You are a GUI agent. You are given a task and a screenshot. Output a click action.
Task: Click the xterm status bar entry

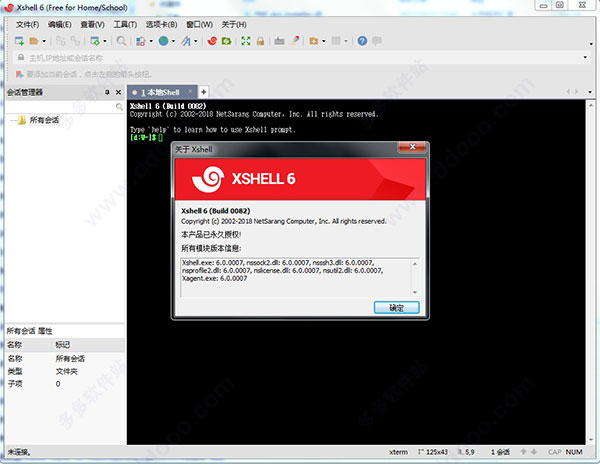pyautogui.click(x=398, y=452)
